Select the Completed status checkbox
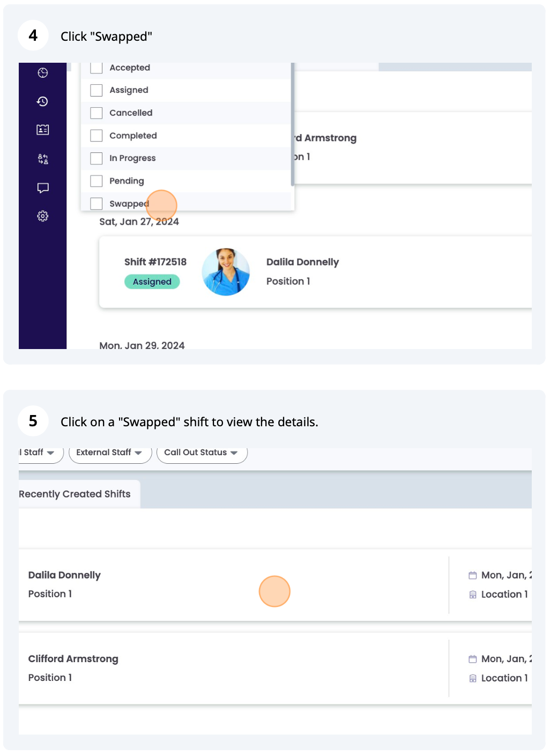The width and height of the screenshot is (550, 756). click(x=96, y=136)
